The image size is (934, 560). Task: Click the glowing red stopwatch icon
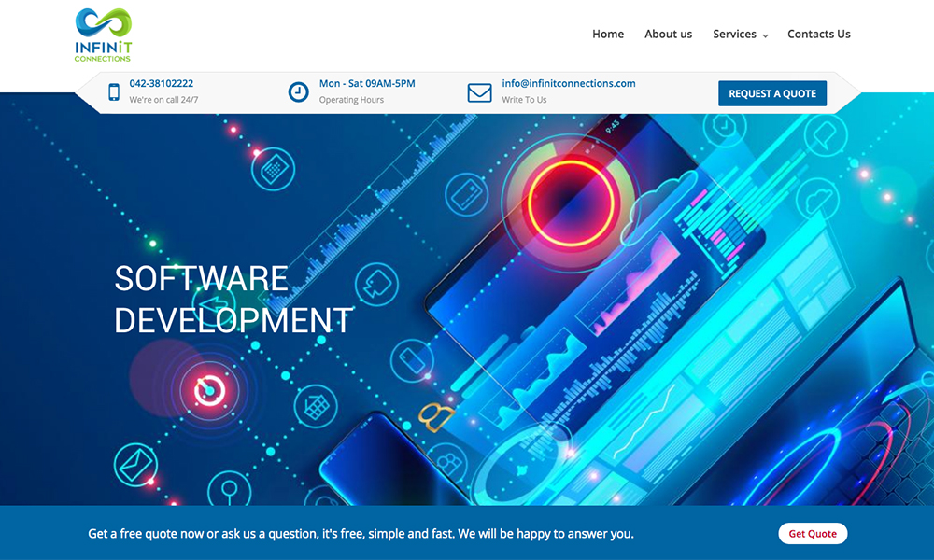(209, 389)
